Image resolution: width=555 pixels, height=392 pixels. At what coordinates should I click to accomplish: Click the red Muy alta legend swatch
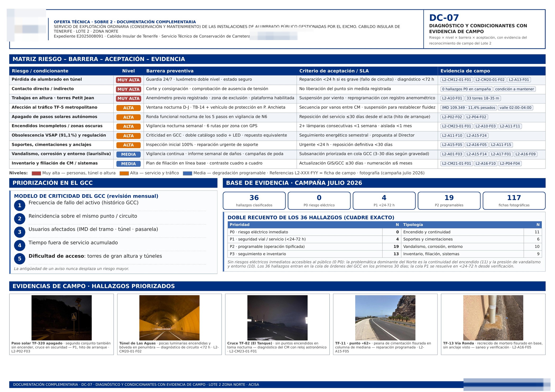[36, 173]
